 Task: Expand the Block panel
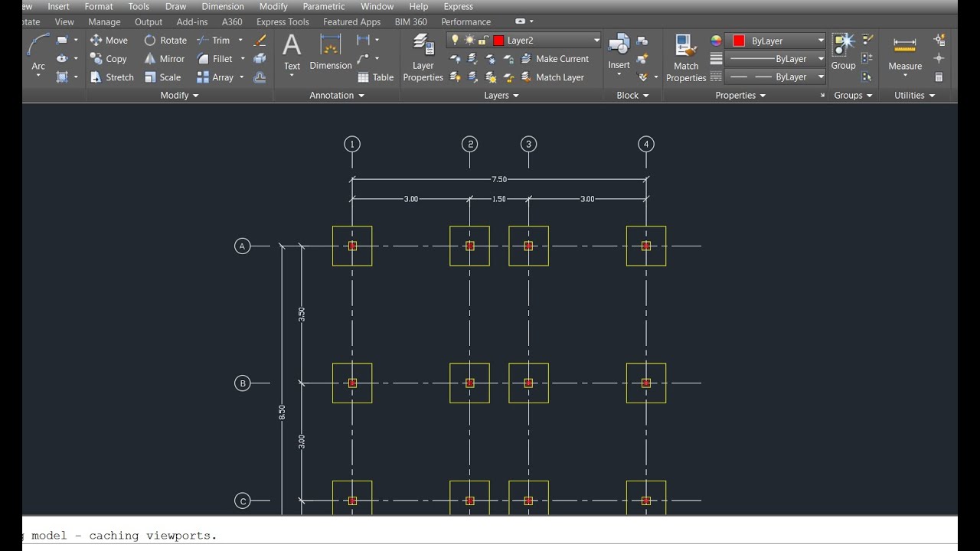coord(632,95)
